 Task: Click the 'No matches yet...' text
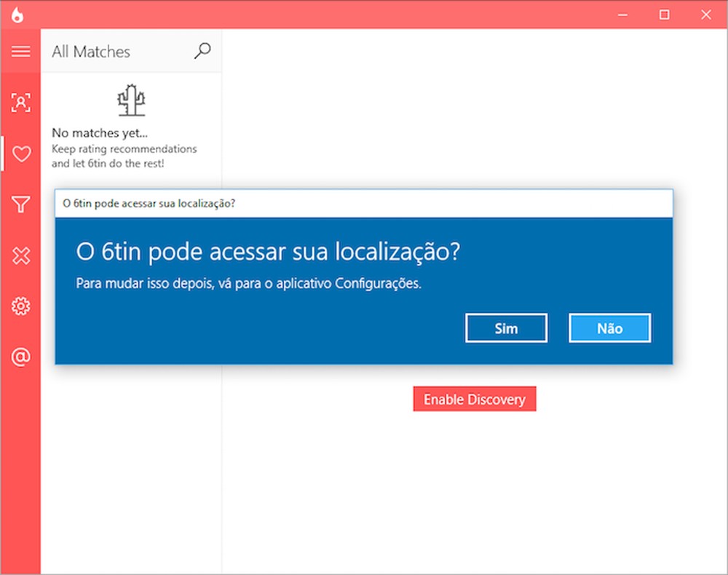tap(100, 133)
